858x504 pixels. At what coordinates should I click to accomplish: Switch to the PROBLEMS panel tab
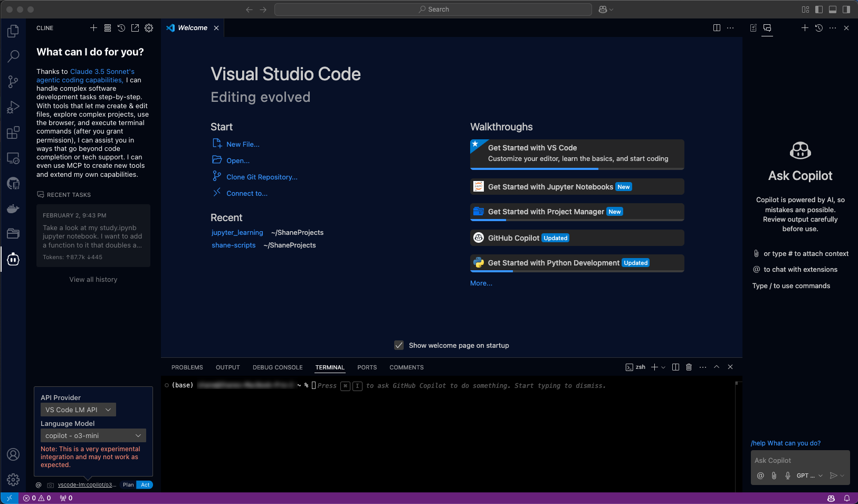[187, 367]
